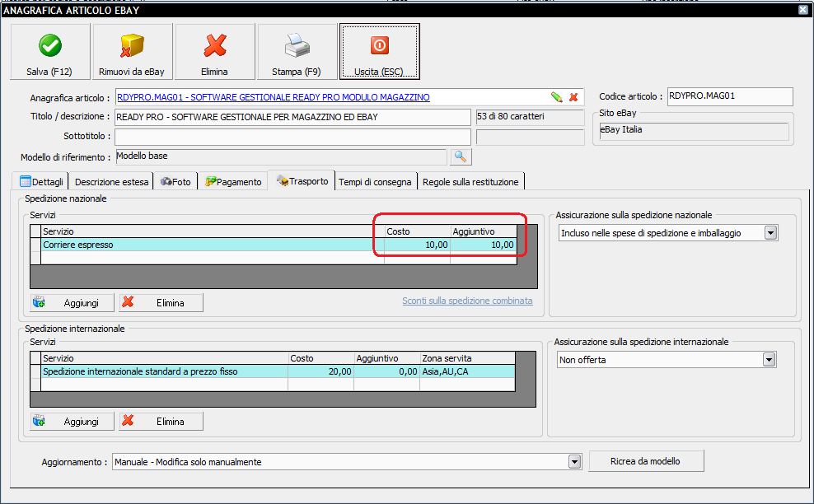Click the Servizio column header in national services
Screen dimensions: 814x504
[213, 231]
